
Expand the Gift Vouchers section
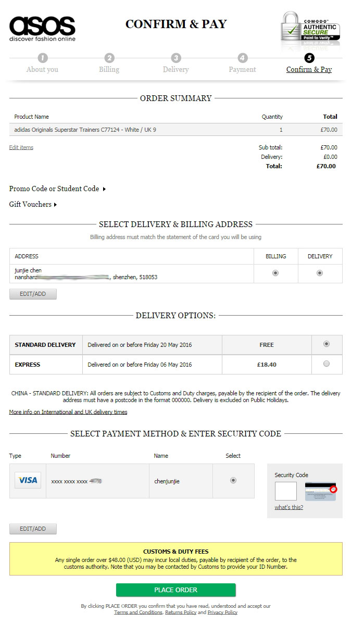point(33,204)
